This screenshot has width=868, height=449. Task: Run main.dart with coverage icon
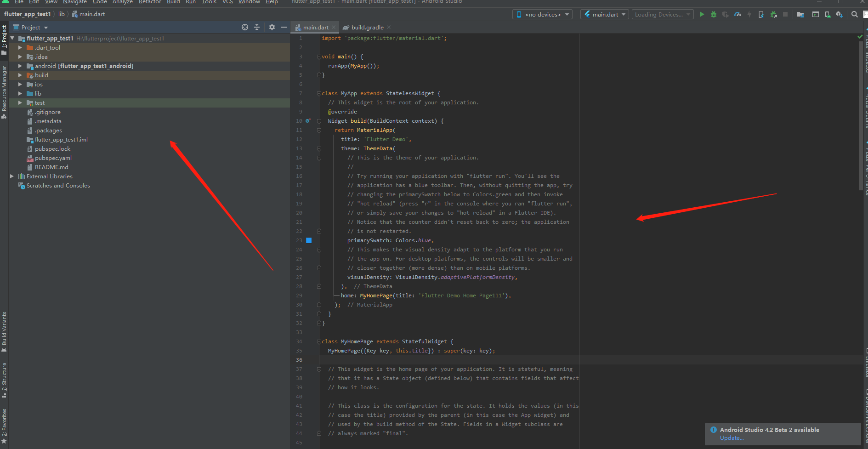pyautogui.click(x=726, y=14)
